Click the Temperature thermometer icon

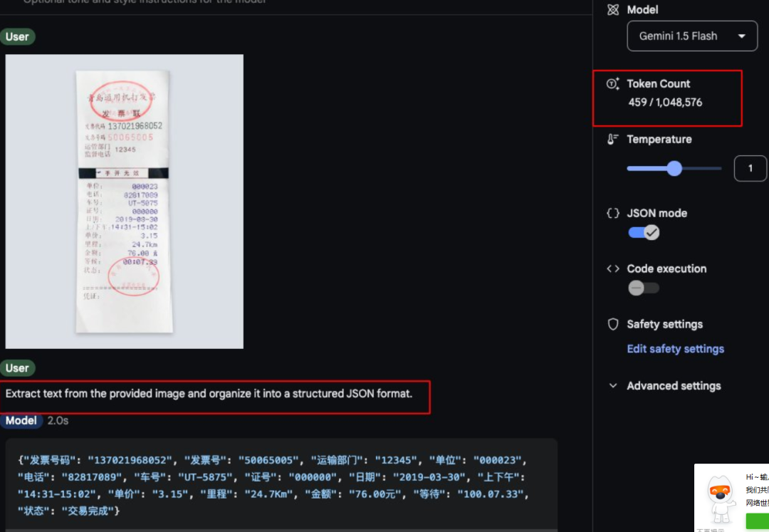click(613, 140)
